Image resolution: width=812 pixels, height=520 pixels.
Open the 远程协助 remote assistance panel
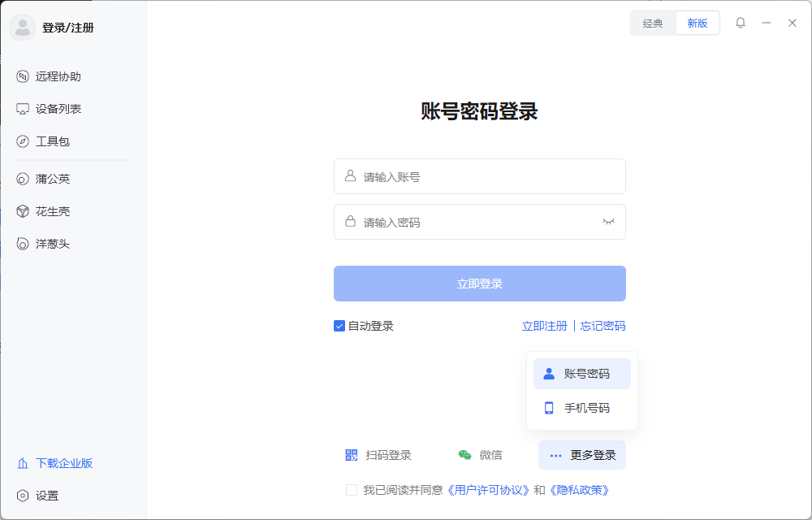click(54, 76)
